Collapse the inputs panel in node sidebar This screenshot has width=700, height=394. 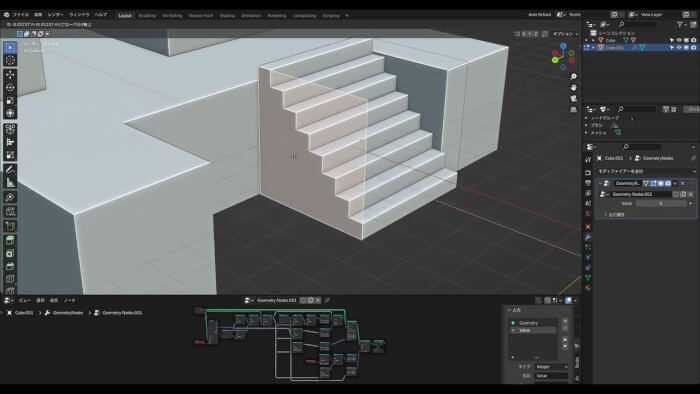coord(509,310)
